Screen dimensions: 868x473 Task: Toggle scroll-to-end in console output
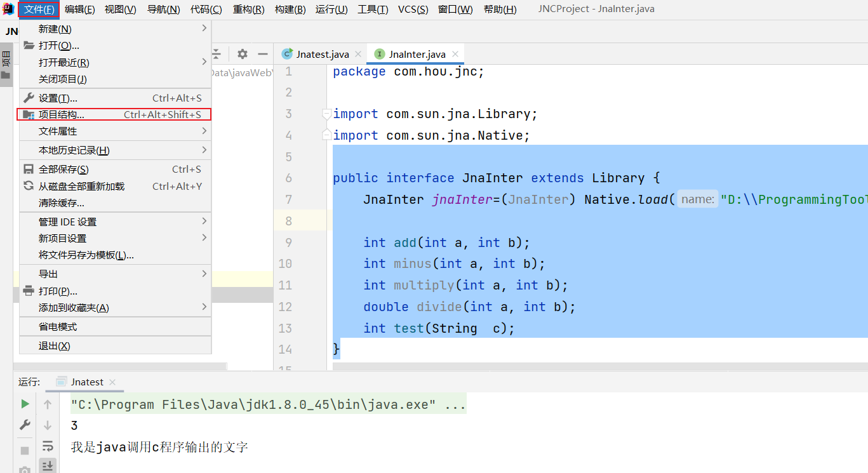point(47,465)
